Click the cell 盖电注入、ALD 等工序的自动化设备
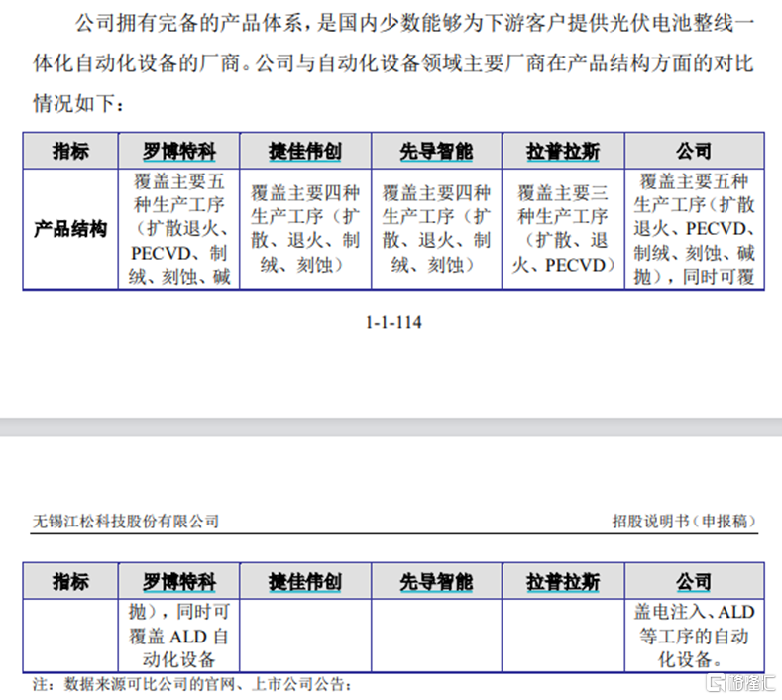Screen dimensions: 782x700 (x=694, y=636)
